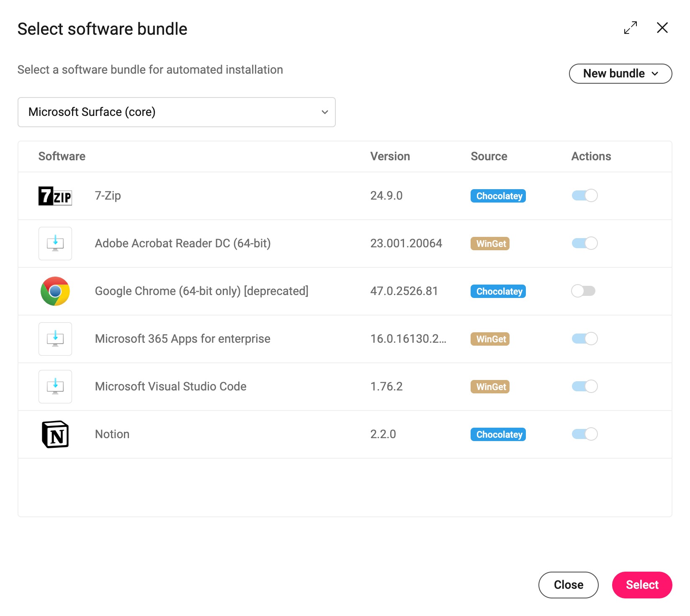Click the WinGet badge for Microsoft 365 Apps
Screen dimensions: 690x616
(x=490, y=339)
